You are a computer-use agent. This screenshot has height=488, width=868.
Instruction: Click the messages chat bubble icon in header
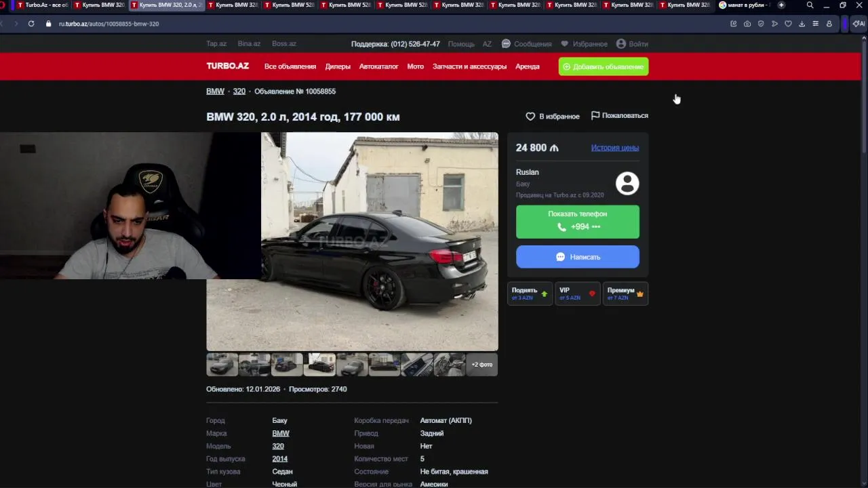pos(506,43)
